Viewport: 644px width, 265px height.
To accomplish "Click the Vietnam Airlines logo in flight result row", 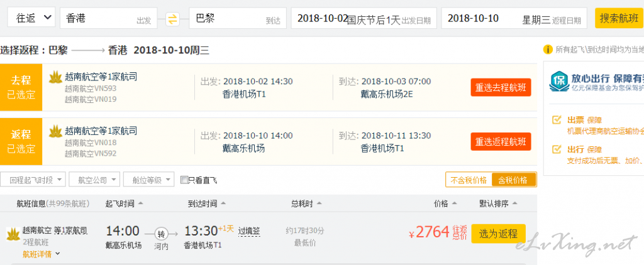I will tap(13, 234).
